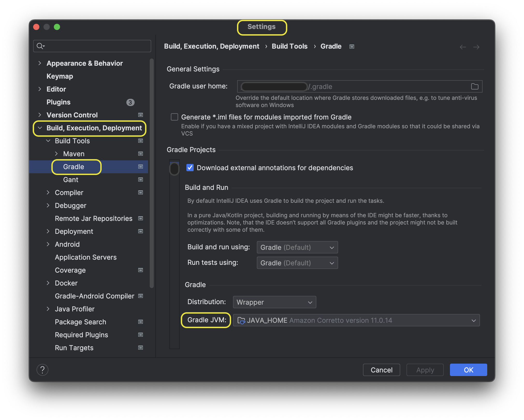Open the Gradle JVM dropdown
Image resolution: width=524 pixels, height=420 pixels.
[x=356, y=320]
